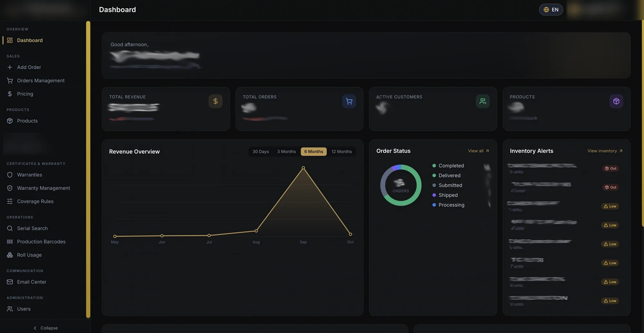The height and width of the screenshot is (333, 644).
Task: Open Orders Management cart icon
Action: 10,81
